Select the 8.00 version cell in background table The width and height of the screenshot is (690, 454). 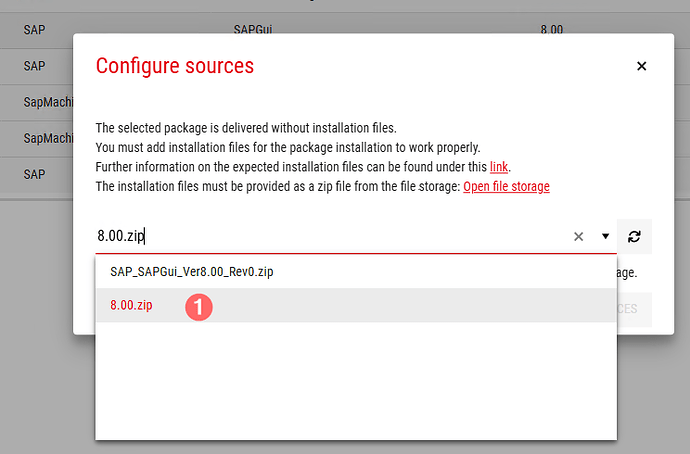click(551, 29)
